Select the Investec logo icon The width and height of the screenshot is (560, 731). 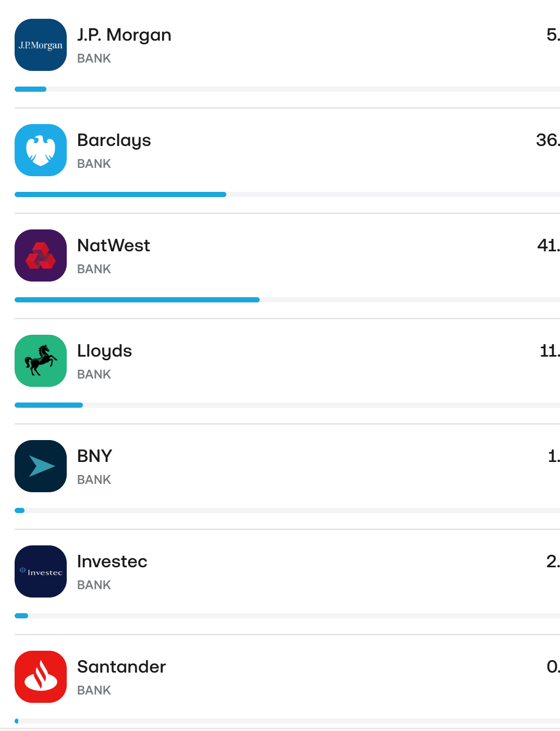(41, 571)
